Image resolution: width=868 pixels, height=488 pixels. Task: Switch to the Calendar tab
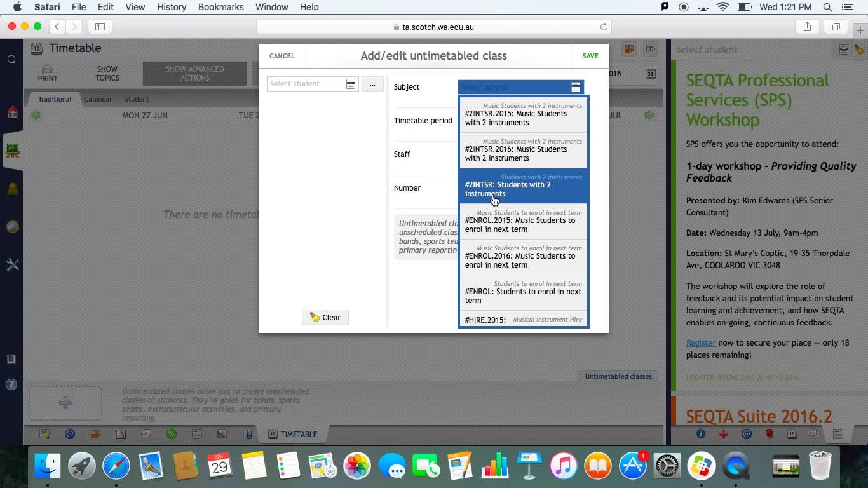98,99
